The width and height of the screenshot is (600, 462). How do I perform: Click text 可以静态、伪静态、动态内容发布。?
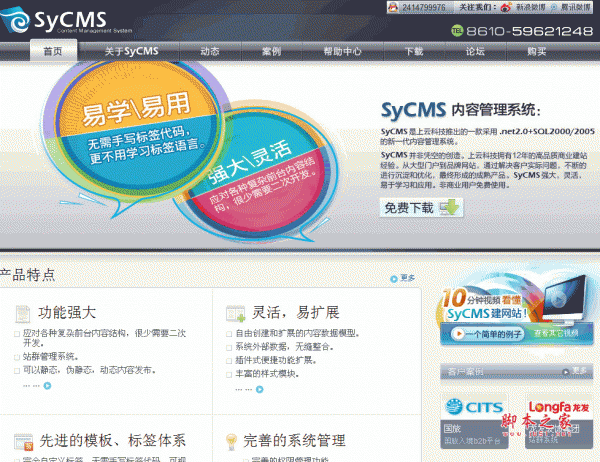(x=89, y=370)
